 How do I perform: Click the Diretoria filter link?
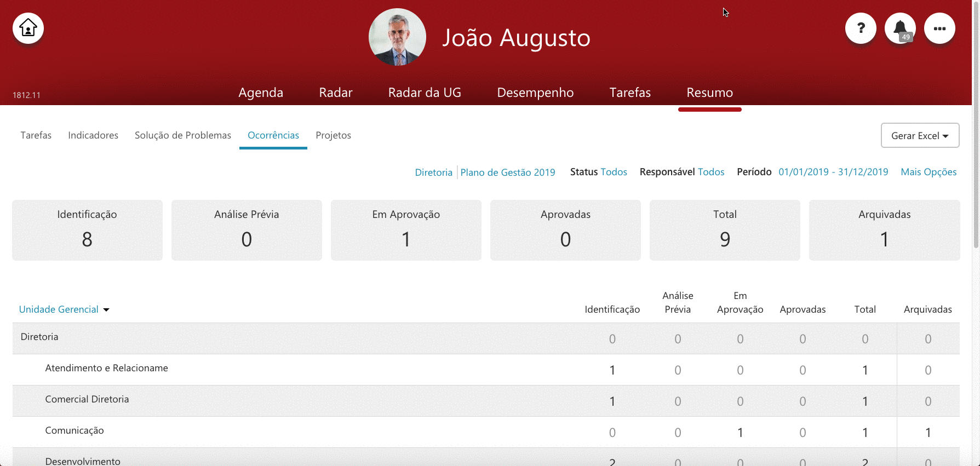pyautogui.click(x=433, y=172)
